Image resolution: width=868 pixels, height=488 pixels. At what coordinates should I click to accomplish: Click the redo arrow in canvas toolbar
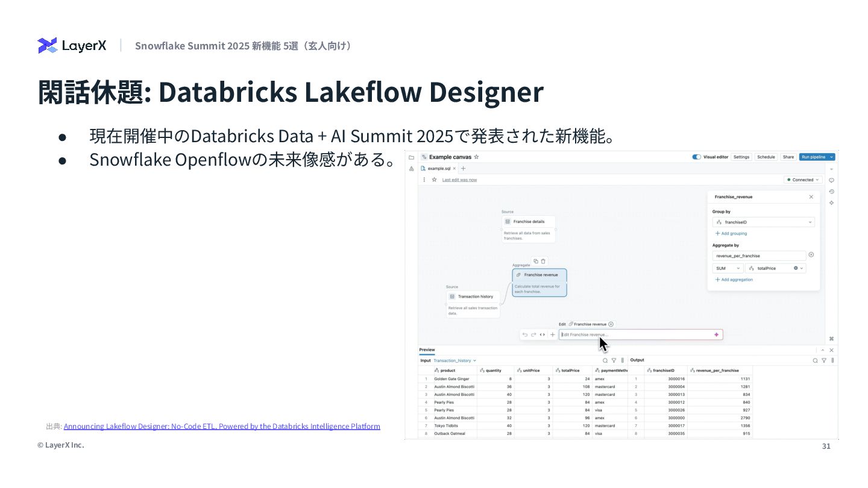pyautogui.click(x=533, y=334)
